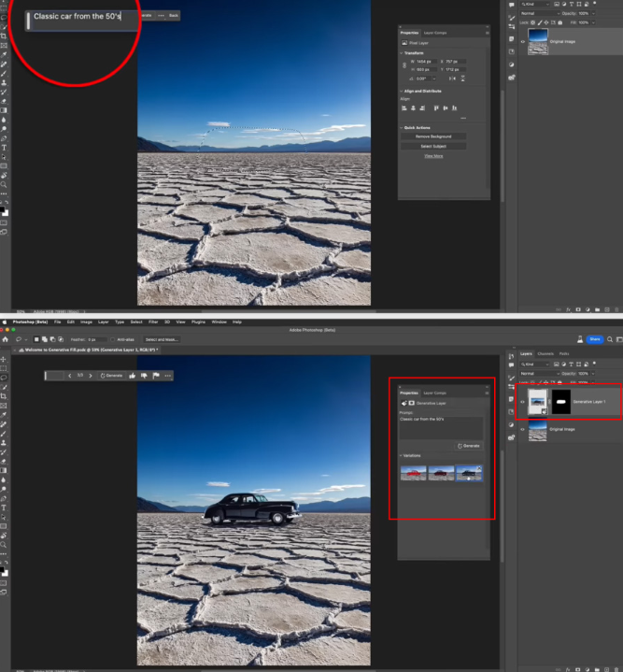Collapse the Quick Actions section

pos(402,128)
